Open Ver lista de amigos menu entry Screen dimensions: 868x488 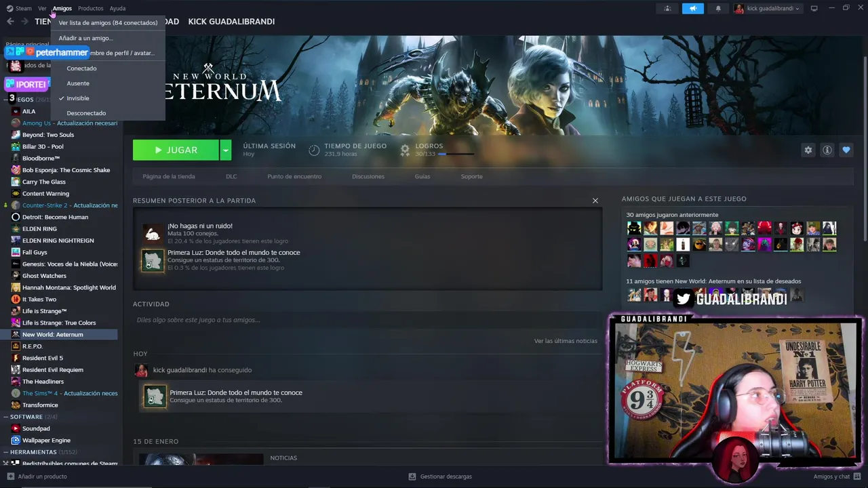point(108,23)
